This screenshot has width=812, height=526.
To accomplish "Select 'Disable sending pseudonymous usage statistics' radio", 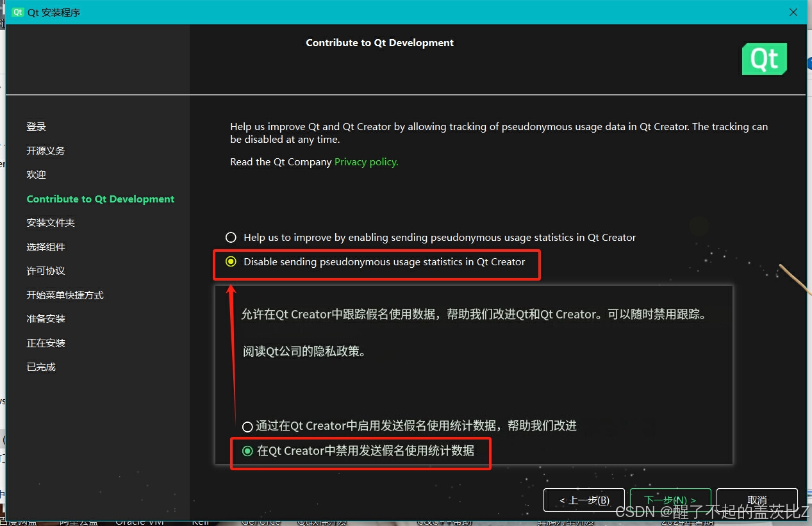I will [x=231, y=261].
